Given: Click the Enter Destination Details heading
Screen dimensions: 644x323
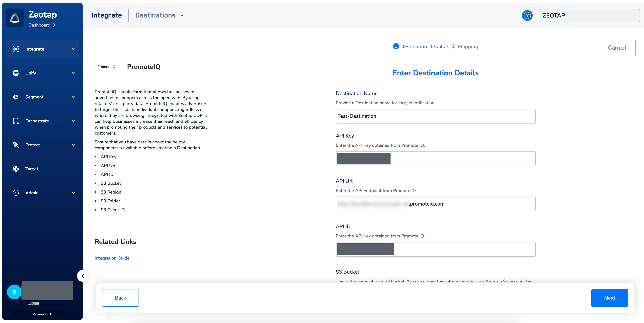Looking at the screenshot, I should [x=435, y=73].
